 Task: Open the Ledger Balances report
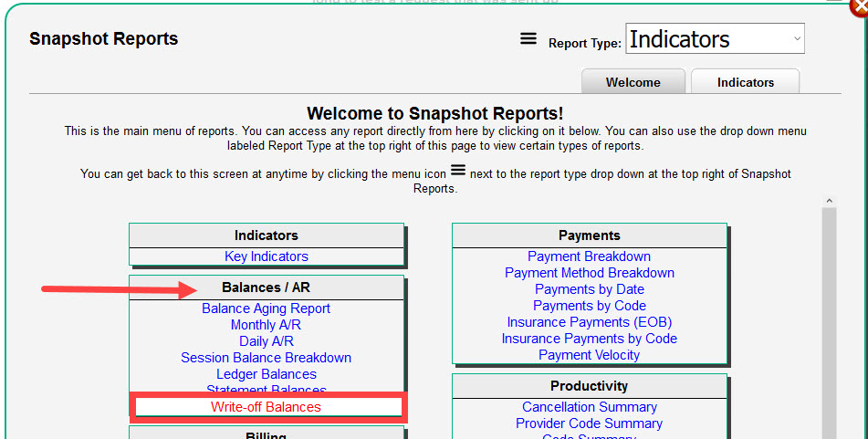267,374
